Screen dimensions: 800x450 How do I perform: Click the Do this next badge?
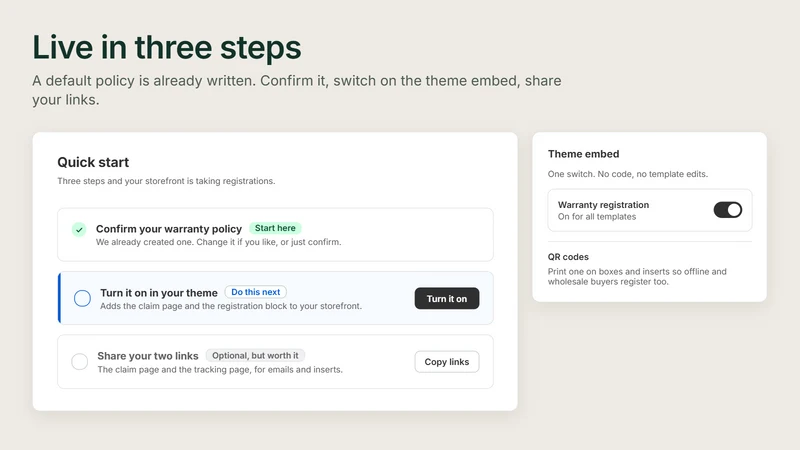pyautogui.click(x=256, y=292)
